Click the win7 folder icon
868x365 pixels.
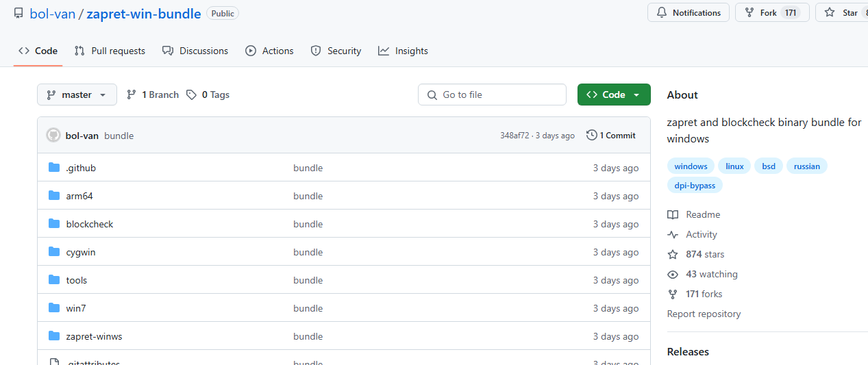(x=54, y=308)
